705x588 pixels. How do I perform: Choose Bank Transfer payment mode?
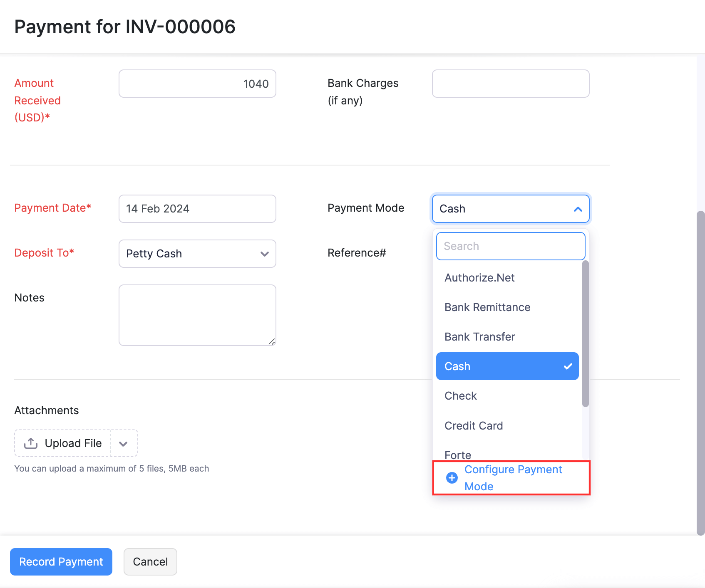pos(479,336)
